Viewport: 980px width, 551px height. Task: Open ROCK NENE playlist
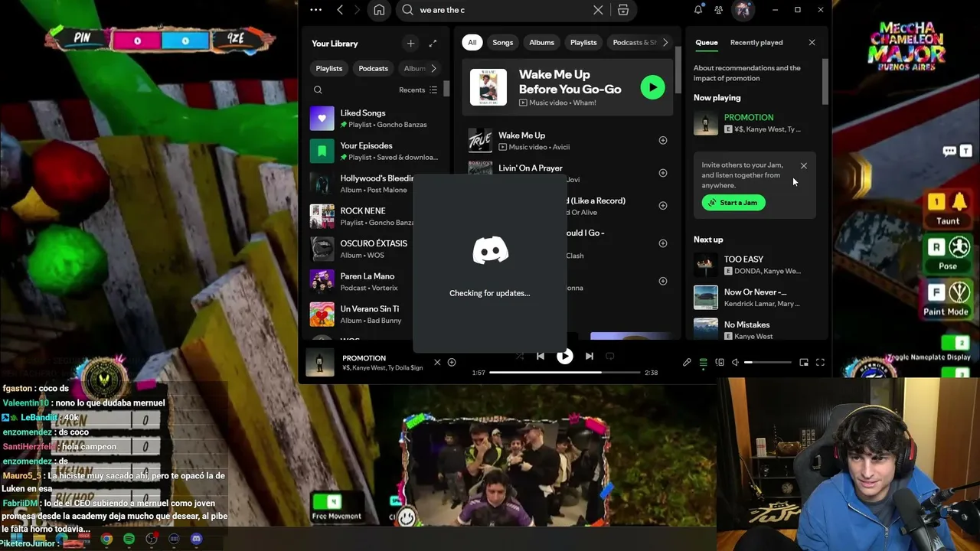click(x=361, y=216)
